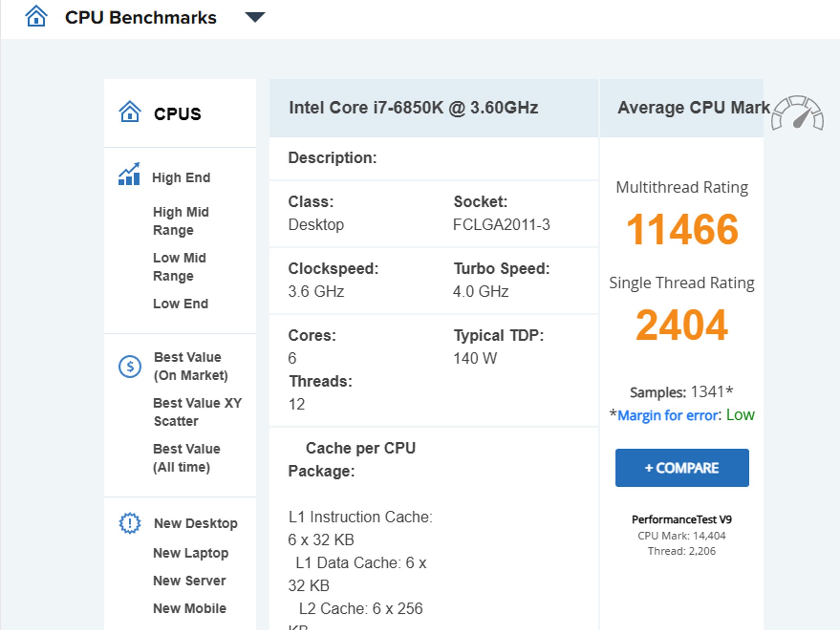This screenshot has width=840, height=630.
Task: Click the Thread: 2,206 text
Action: [x=682, y=551]
